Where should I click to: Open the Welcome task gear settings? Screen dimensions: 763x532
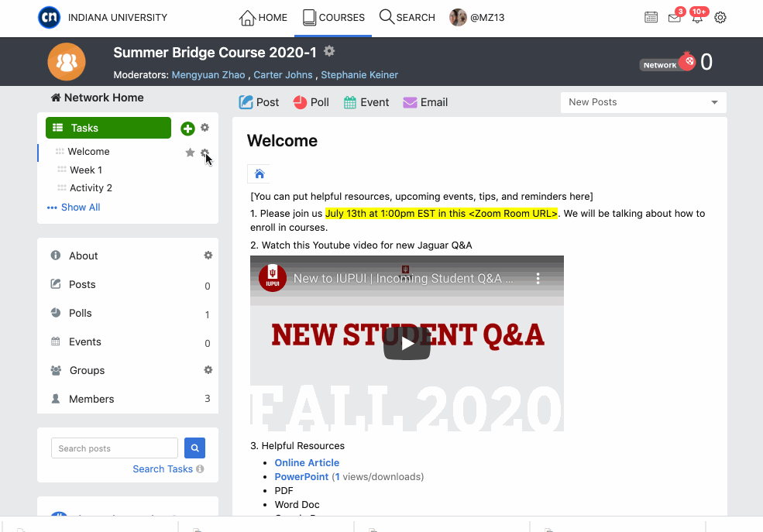tap(204, 153)
